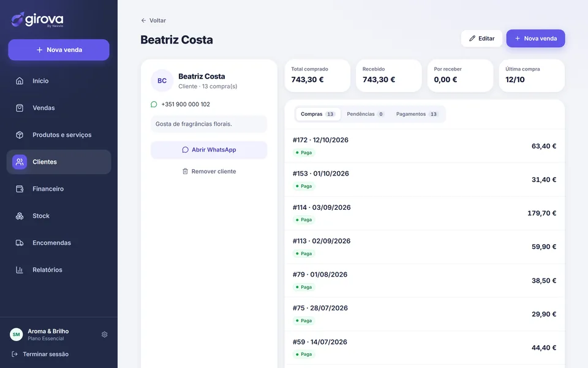Click the Paga badge on purchase #172
This screenshot has width=588, height=368.
point(304,153)
